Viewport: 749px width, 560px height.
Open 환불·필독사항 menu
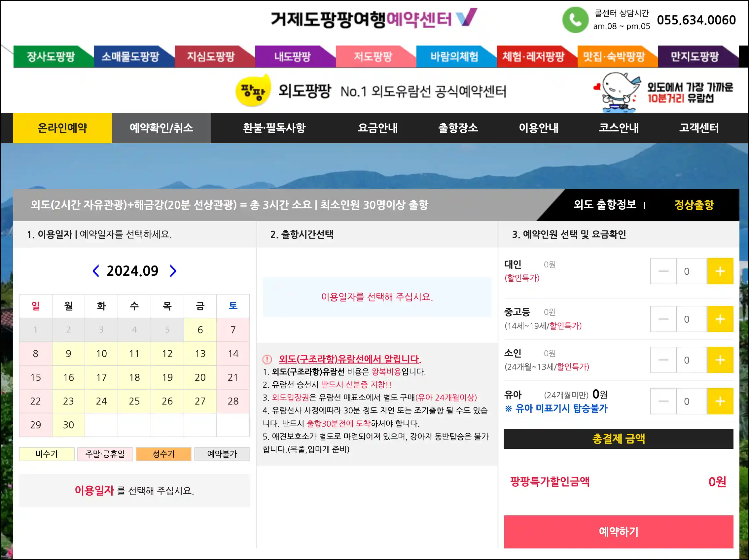[x=274, y=128]
